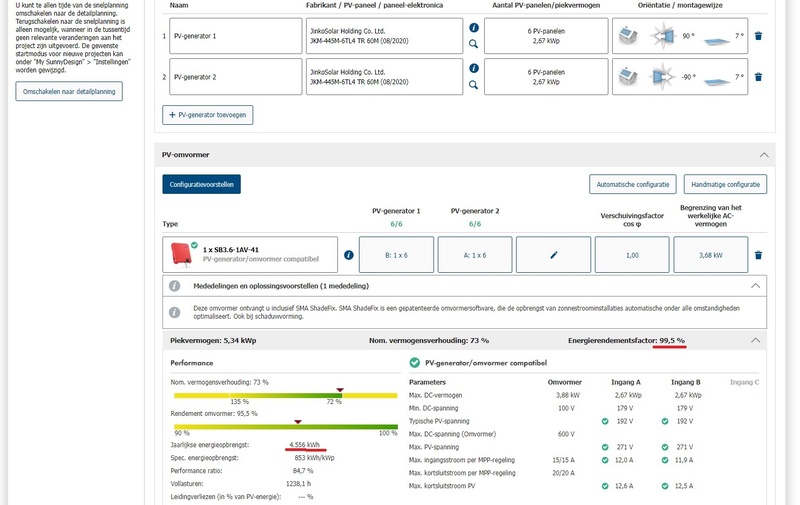Image resolution: width=800 pixels, height=505 pixels.
Task: Click Ingang A column header
Action: pyautogui.click(x=626, y=382)
